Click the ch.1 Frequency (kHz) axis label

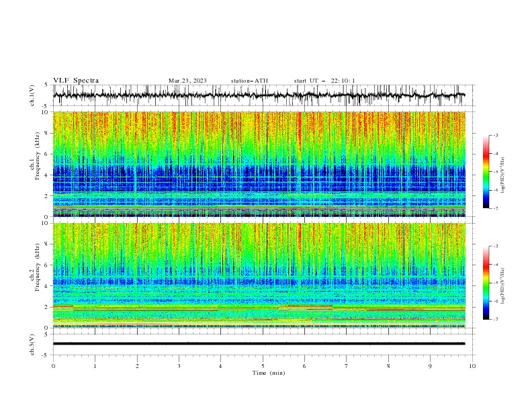pyautogui.click(x=35, y=156)
